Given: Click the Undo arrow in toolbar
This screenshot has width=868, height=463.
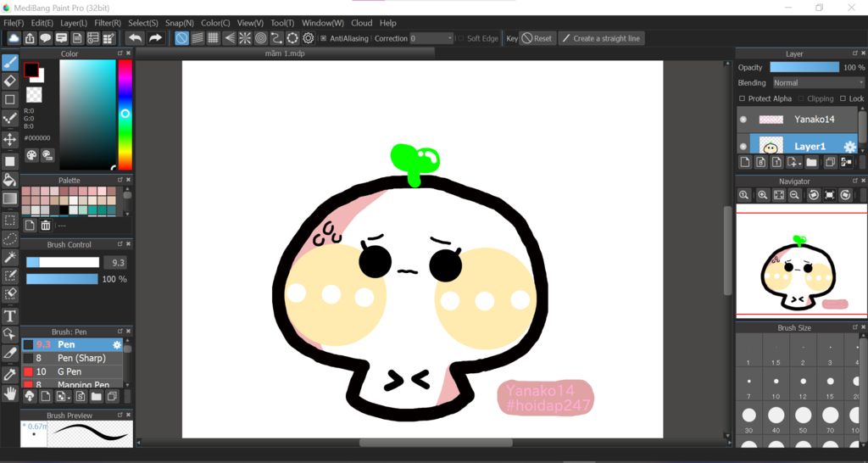Looking at the screenshot, I should [135, 38].
